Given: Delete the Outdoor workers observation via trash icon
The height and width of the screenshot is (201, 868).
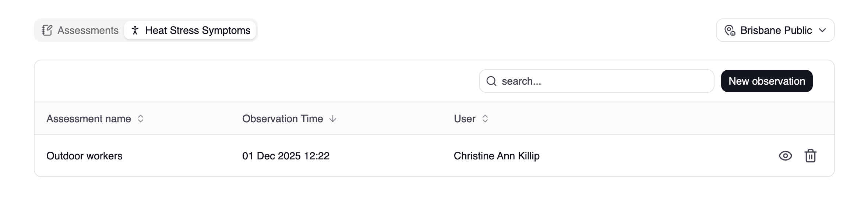Looking at the screenshot, I should click(x=810, y=156).
